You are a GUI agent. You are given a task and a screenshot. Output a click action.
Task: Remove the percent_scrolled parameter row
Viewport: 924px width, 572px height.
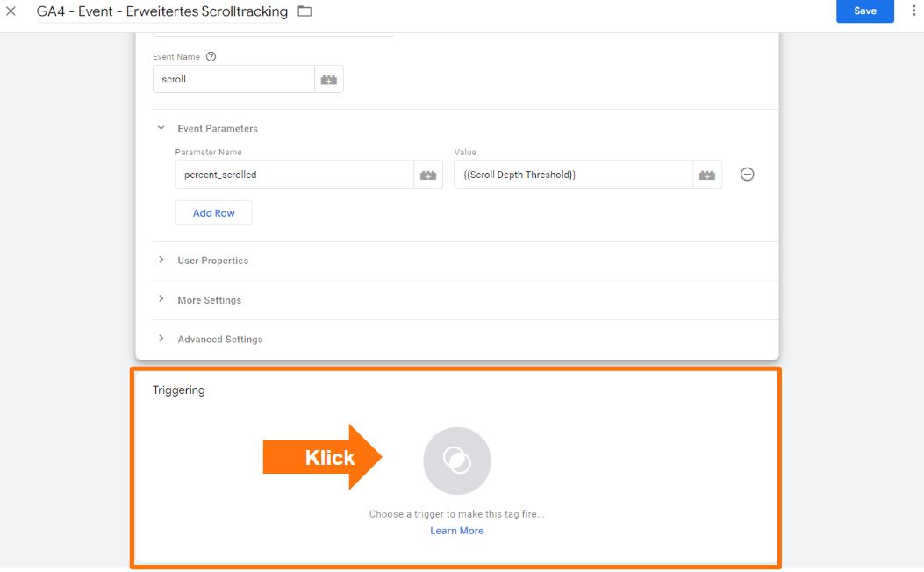pos(747,175)
